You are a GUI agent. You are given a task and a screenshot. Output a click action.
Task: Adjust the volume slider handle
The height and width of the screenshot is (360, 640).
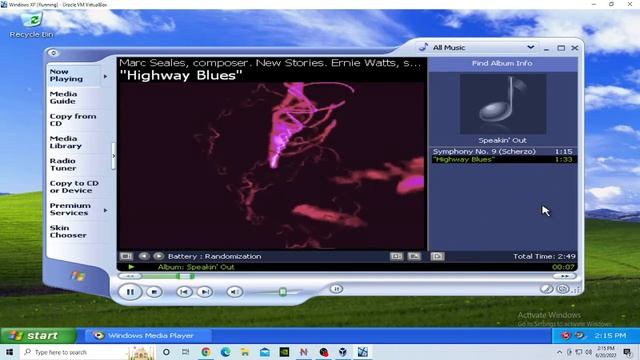[282, 291]
